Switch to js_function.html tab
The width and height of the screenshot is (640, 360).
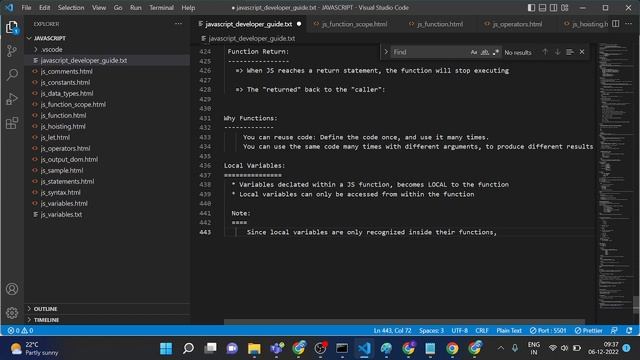pos(439,24)
